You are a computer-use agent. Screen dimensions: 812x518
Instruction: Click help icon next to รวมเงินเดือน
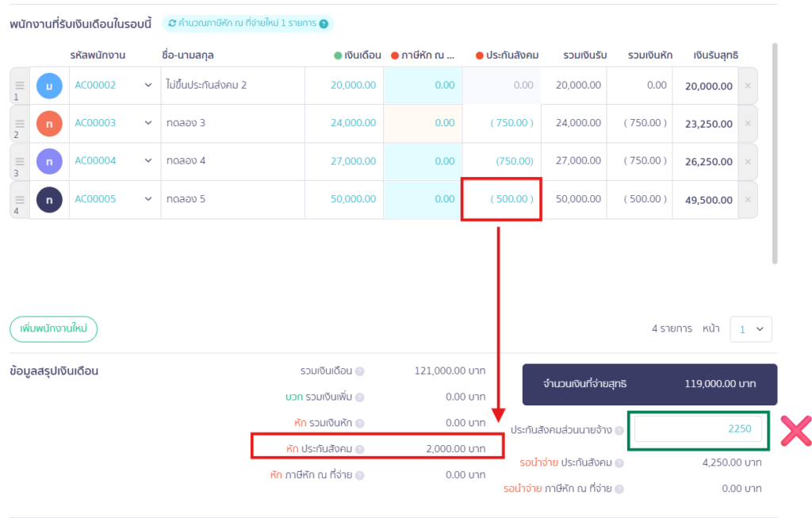[x=359, y=371]
